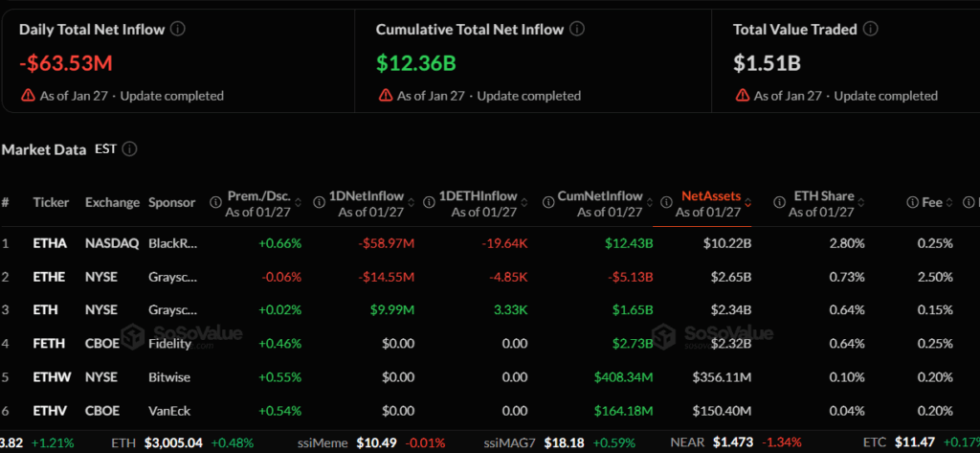Click red warning icon under Daily Total Net Inflow
980x453 pixels.
(29, 96)
